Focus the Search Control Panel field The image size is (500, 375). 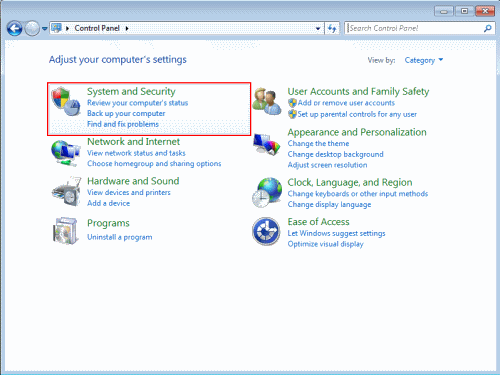click(x=415, y=28)
